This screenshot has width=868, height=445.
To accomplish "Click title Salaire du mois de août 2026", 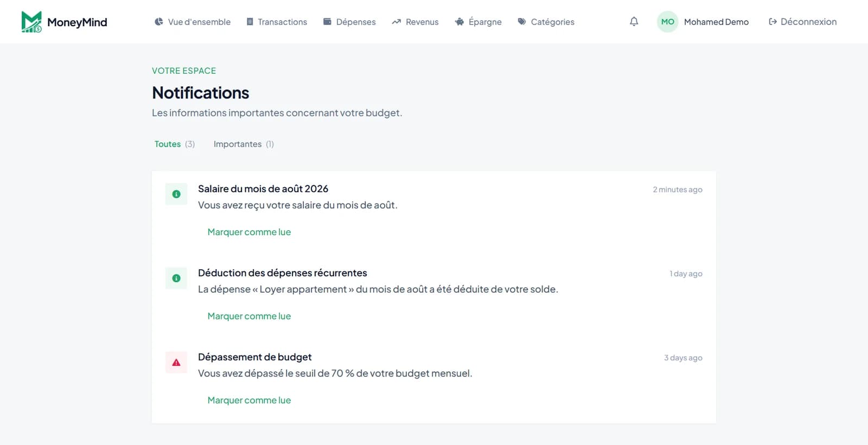I will [x=263, y=189].
